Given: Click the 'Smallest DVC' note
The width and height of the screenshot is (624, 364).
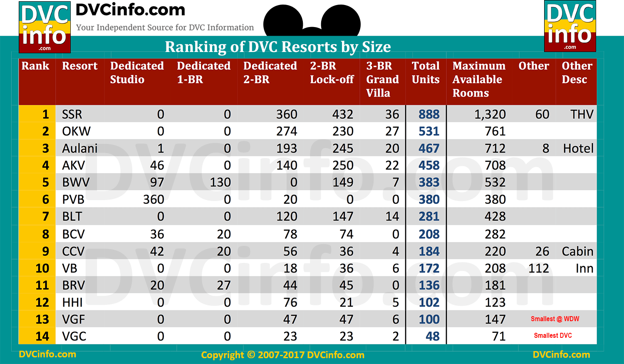Looking at the screenshot, I should (x=553, y=335).
